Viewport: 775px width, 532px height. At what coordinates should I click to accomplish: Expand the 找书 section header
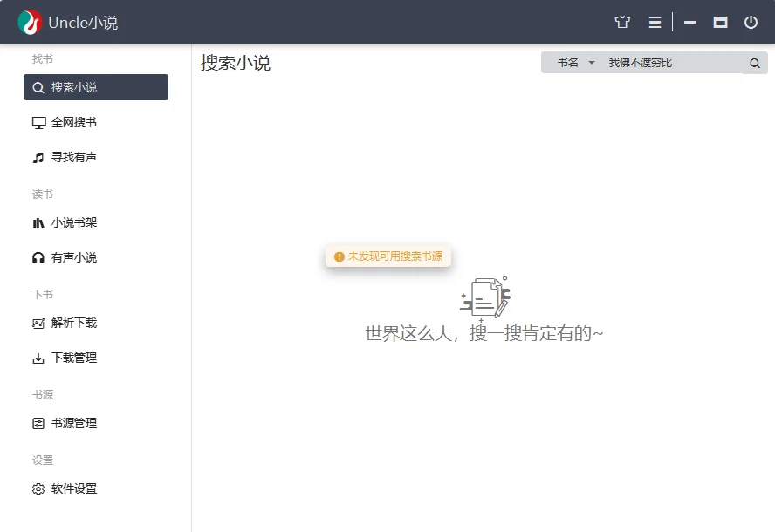click(x=42, y=58)
